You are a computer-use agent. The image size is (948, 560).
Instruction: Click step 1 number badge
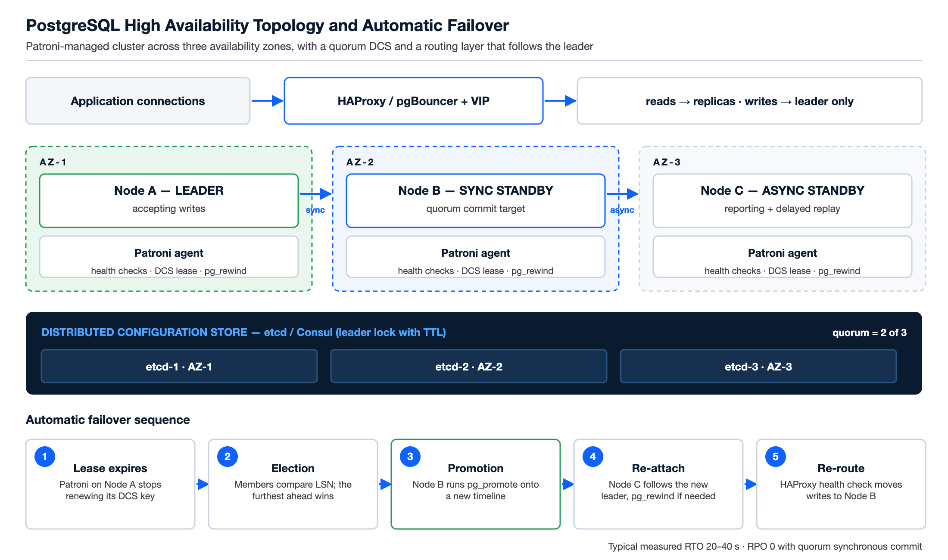pyautogui.click(x=45, y=457)
